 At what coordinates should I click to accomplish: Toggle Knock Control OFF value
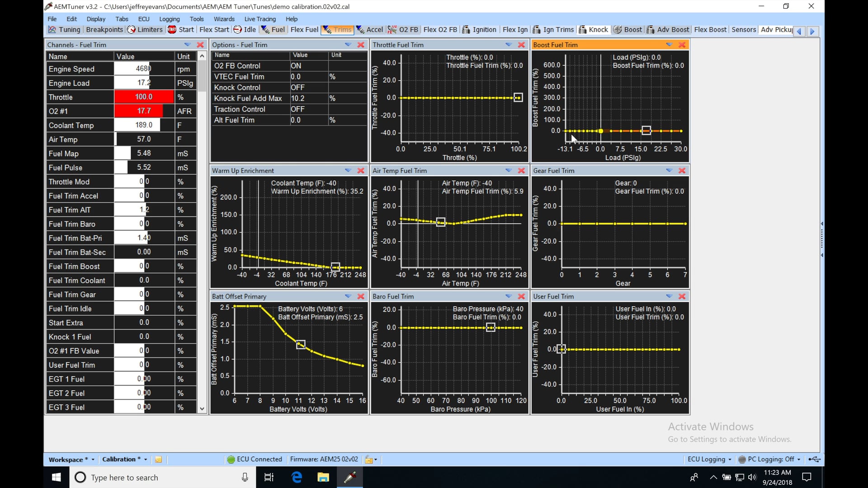[x=308, y=88]
